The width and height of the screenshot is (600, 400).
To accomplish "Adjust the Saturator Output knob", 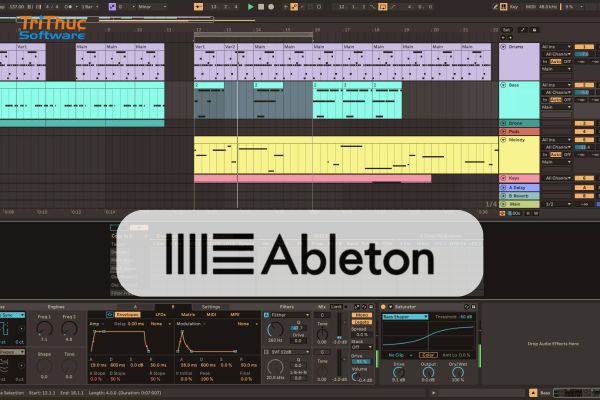I will click(x=428, y=372).
